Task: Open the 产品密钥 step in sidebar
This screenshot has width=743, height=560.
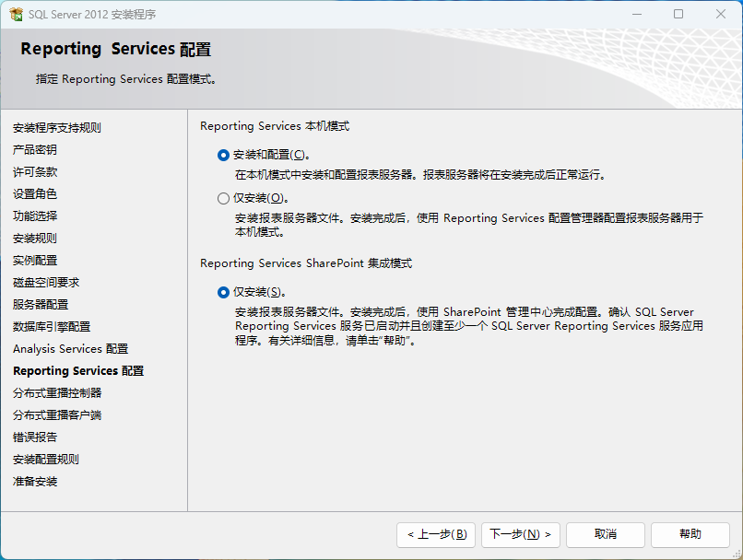Action: click(x=35, y=150)
